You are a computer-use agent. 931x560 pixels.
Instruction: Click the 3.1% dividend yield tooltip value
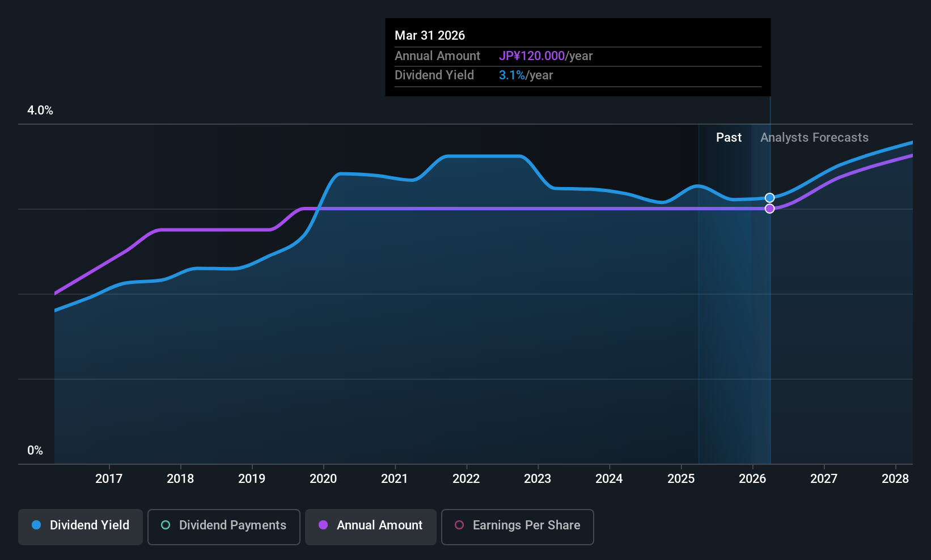click(511, 75)
